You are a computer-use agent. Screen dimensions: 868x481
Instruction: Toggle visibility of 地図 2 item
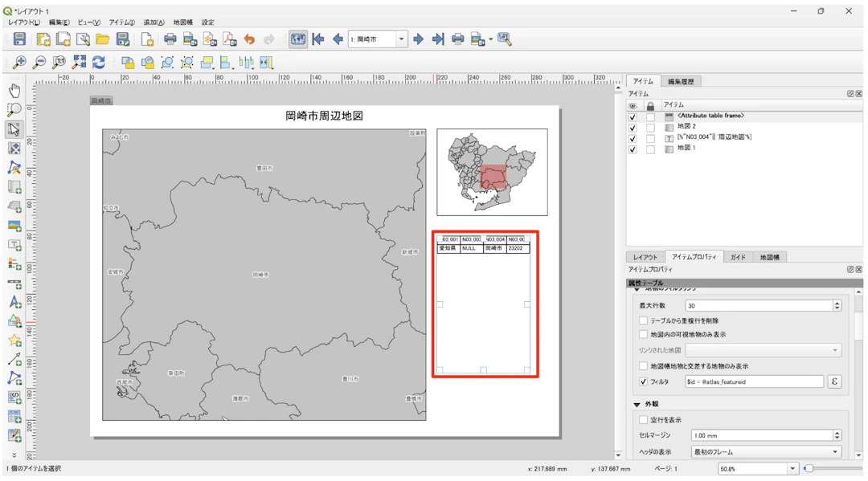click(x=633, y=128)
